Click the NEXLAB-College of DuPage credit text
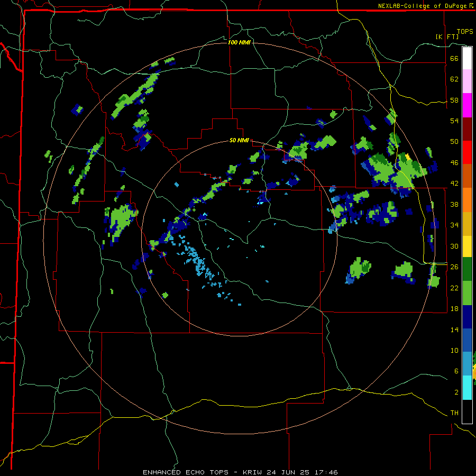 (x=423, y=6)
